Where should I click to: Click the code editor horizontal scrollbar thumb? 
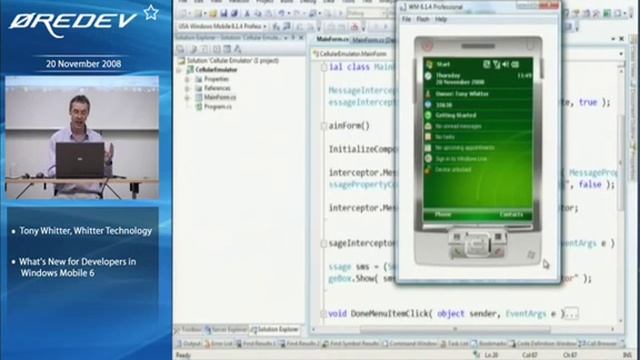[x=454, y=329]
